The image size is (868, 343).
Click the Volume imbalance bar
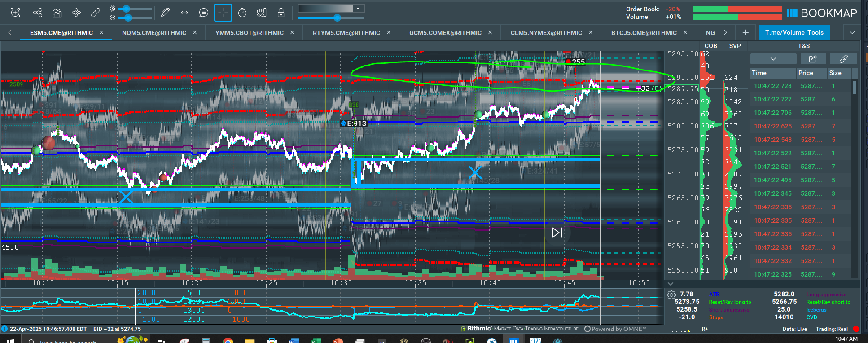pos(737,17)
